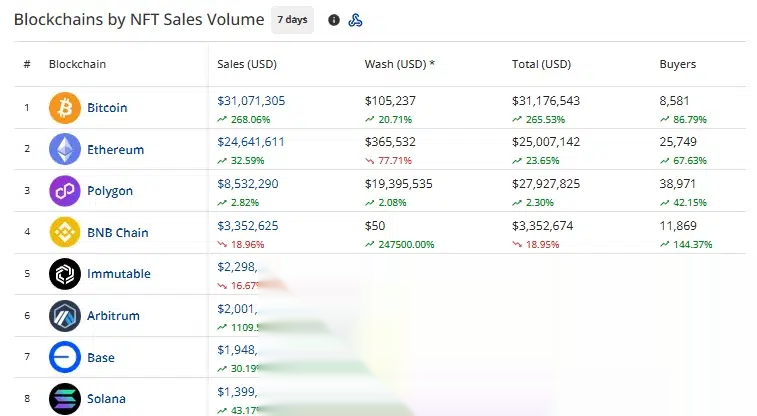The height and width of the screenshot is (416, 757).
Task: Click BNB Chain sales value $3,352,625
Action: [x=248, y=226]
